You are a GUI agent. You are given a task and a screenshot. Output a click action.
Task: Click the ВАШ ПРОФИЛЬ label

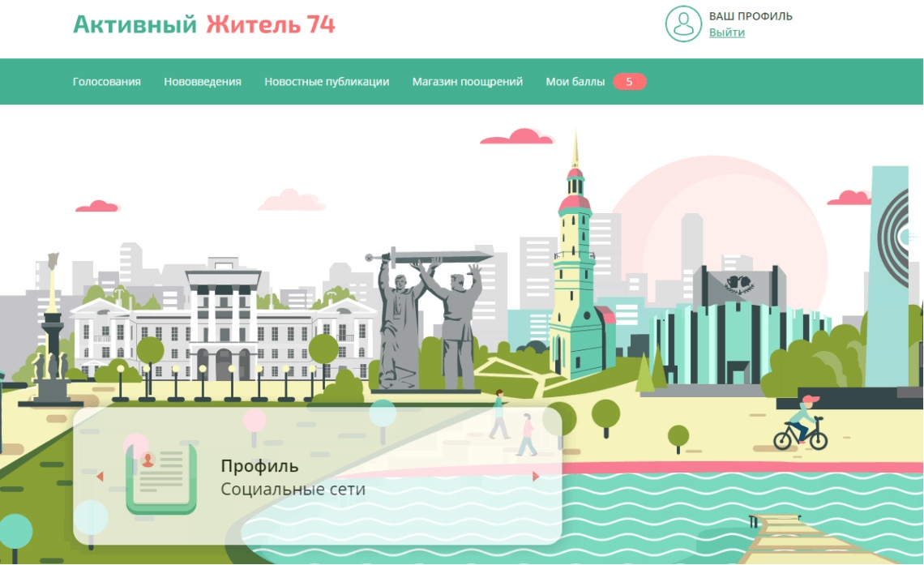tap(751, 16)
